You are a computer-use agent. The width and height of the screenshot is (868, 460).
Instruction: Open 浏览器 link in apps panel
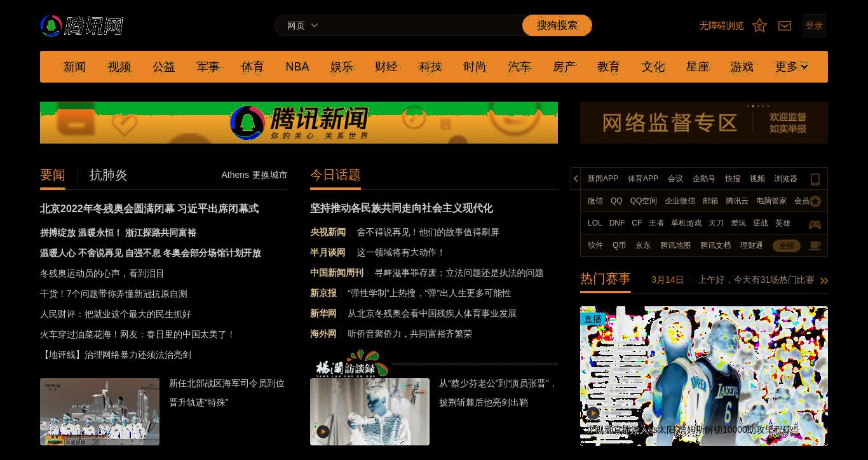click(786, 179)
